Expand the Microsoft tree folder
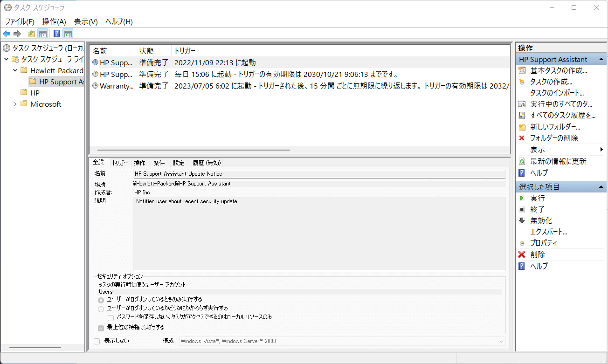 click(x=15, y=104)
